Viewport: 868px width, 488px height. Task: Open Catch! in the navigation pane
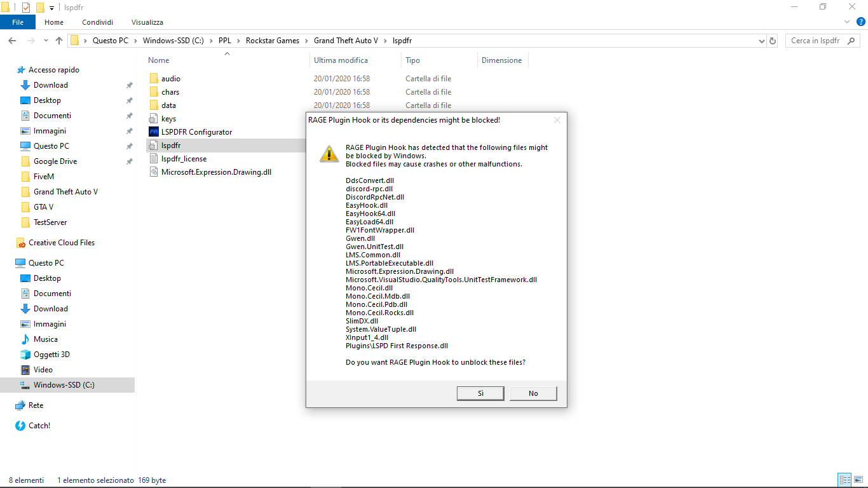tap(39, 426)
